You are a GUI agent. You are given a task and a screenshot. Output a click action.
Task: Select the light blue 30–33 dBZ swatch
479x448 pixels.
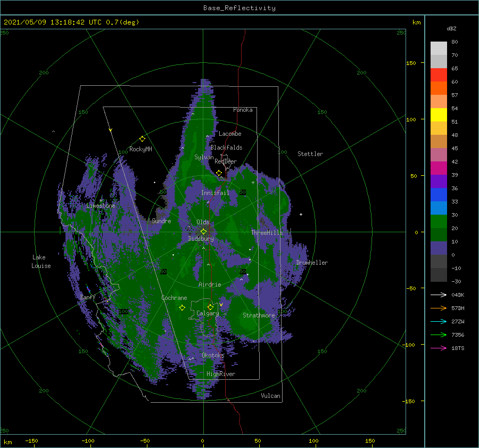pos(439,208)
